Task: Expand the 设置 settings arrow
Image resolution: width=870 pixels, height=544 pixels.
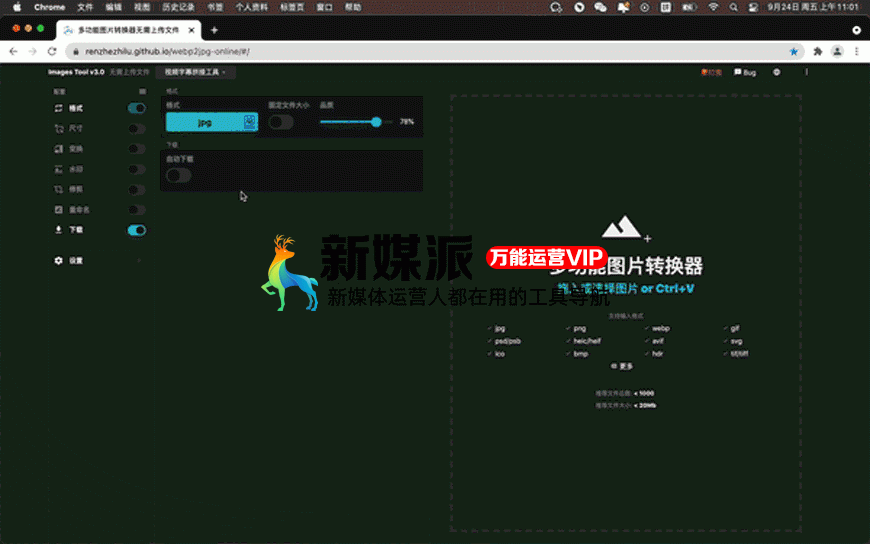Action: click(x=139, y=260)
